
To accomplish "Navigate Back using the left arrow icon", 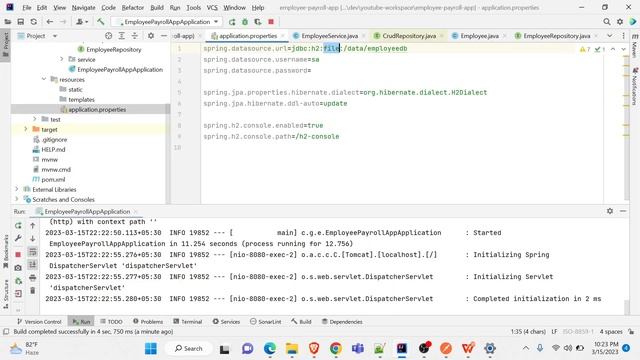I will (50, 22).
